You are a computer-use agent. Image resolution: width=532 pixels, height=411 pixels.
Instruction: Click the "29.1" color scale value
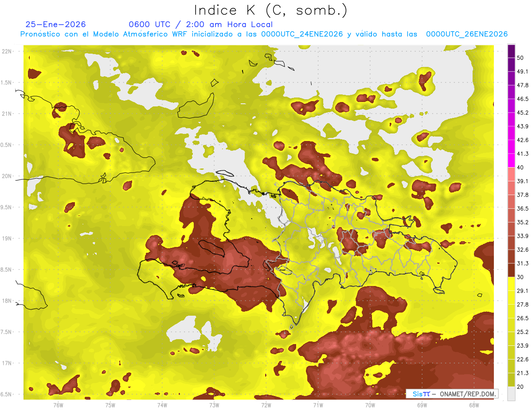coord(523,291)
